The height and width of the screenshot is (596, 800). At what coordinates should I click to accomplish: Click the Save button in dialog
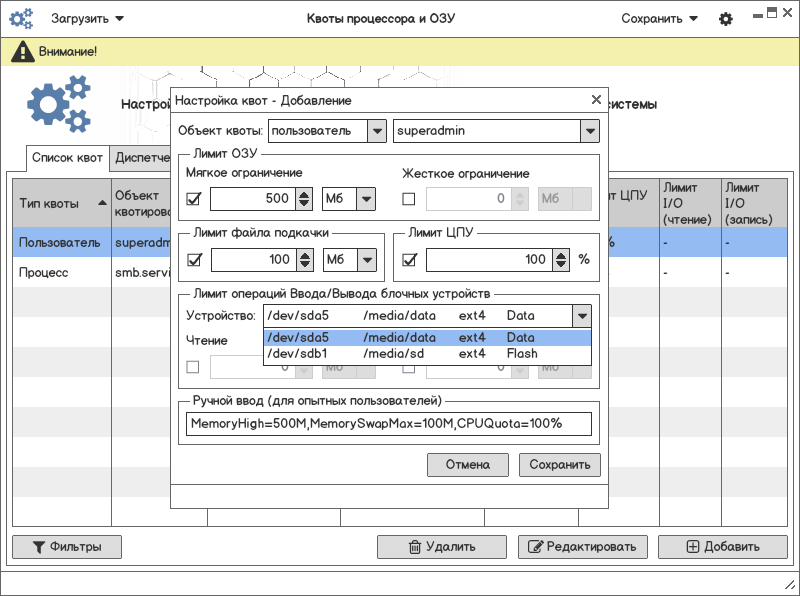[559, 464]
